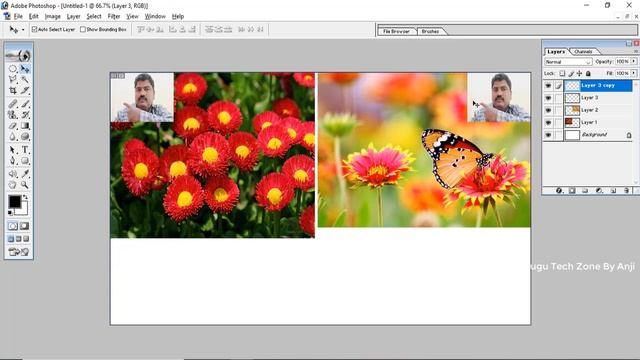640x360 pixels.
Task: Select the Rounded Rectangle shape tool
Action: click(25, 160)
